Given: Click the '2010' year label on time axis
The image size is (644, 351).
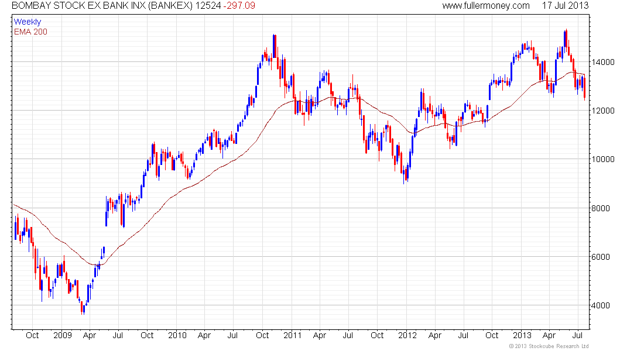Looking at the screenshot, I should pyautogui.click(x=177, y=335).
